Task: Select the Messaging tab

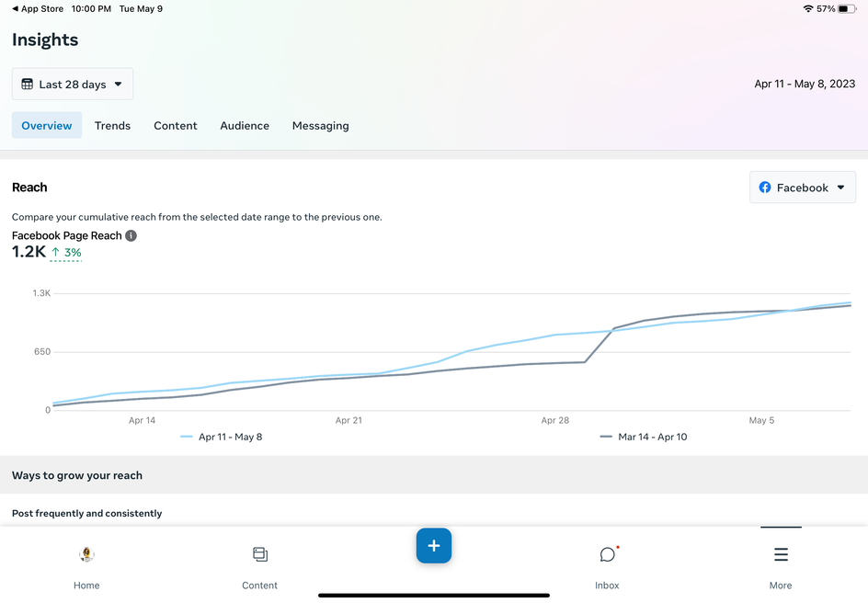Action: (320, 126)
